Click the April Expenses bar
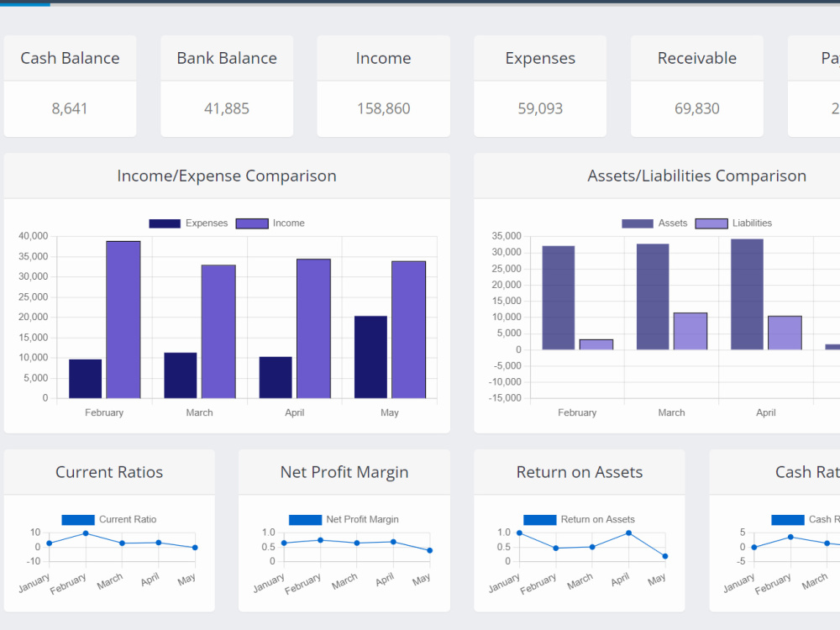This screenshot has height=630, width=840. (x=276, y=378)
